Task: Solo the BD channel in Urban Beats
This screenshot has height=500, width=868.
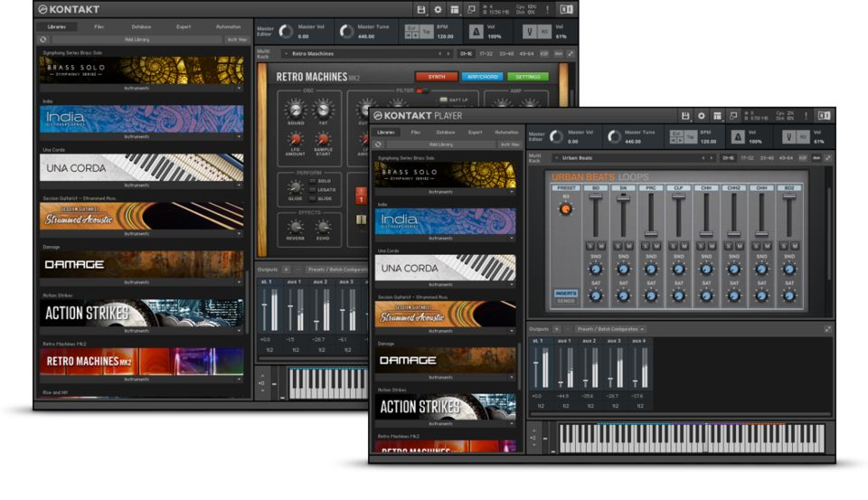Action: pos(590,246)
